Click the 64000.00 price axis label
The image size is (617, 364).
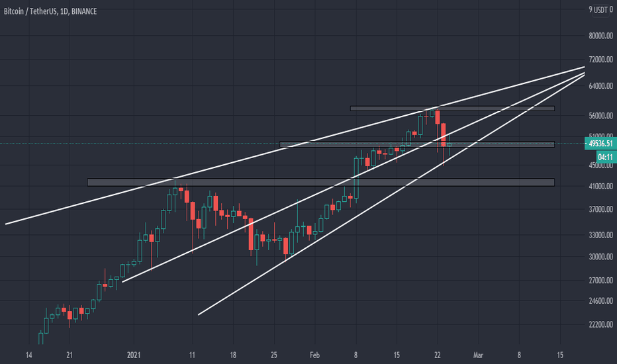point(601,86)
